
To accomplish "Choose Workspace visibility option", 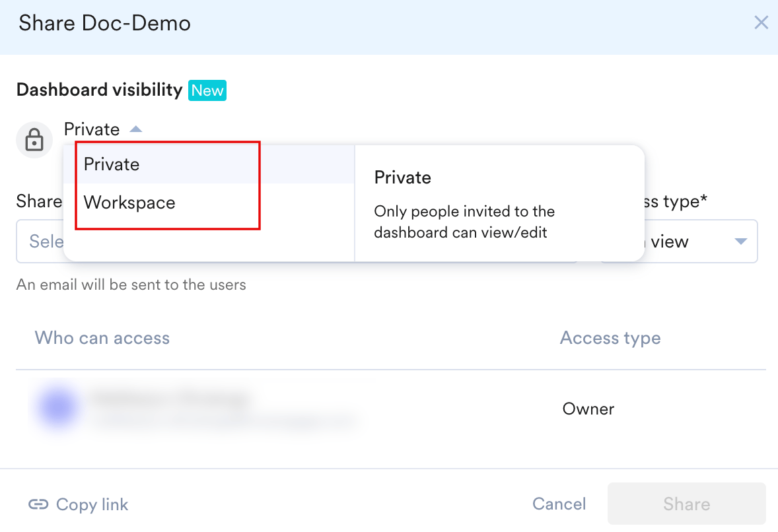I will point(209,203).
